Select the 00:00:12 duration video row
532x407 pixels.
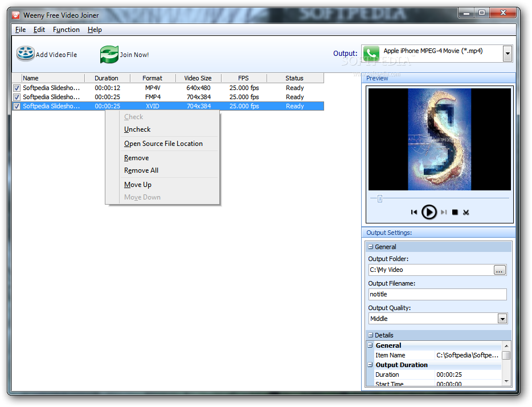pyautogui.click(x=168, y=88)
